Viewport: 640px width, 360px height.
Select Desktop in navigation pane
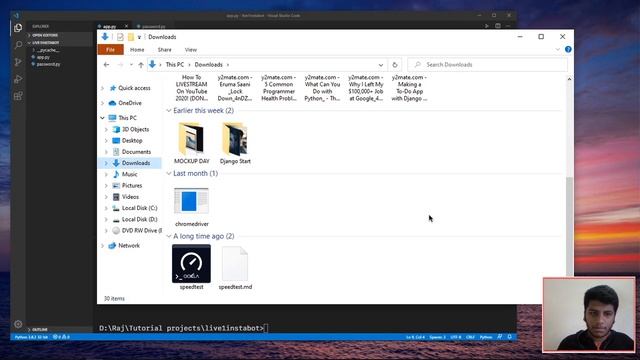[132, 140]
